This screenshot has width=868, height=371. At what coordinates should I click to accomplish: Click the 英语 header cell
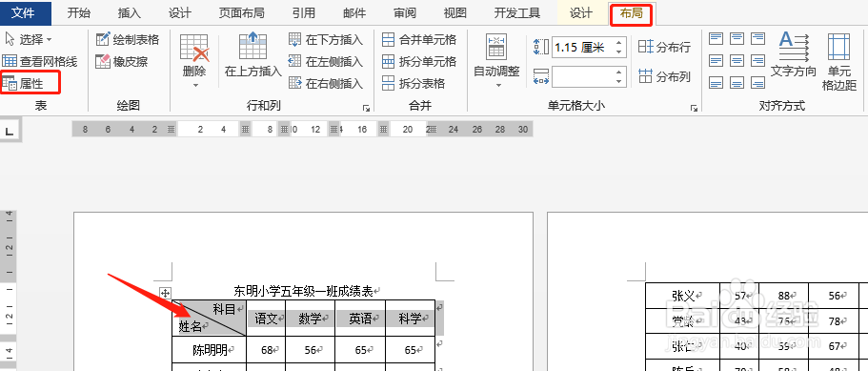(360, 319)
